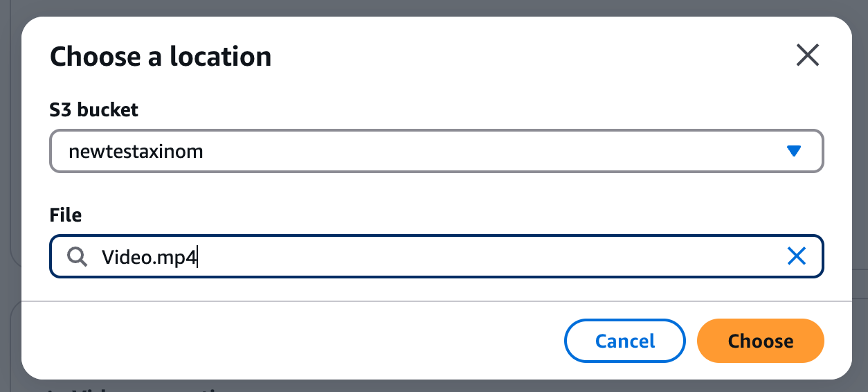Open the S3 bucket selector
This screenshot has width=868, height=392.
436,151
